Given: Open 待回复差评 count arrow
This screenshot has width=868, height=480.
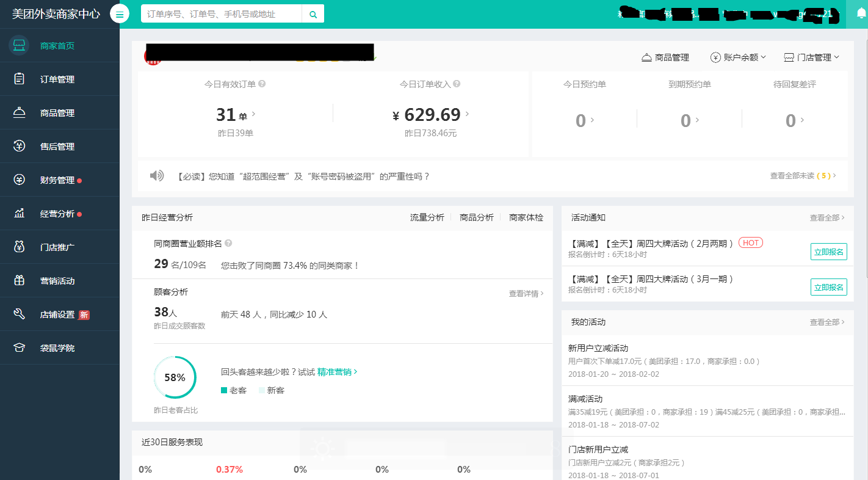Looking at the screenshot, I should (x=803, y=120).
